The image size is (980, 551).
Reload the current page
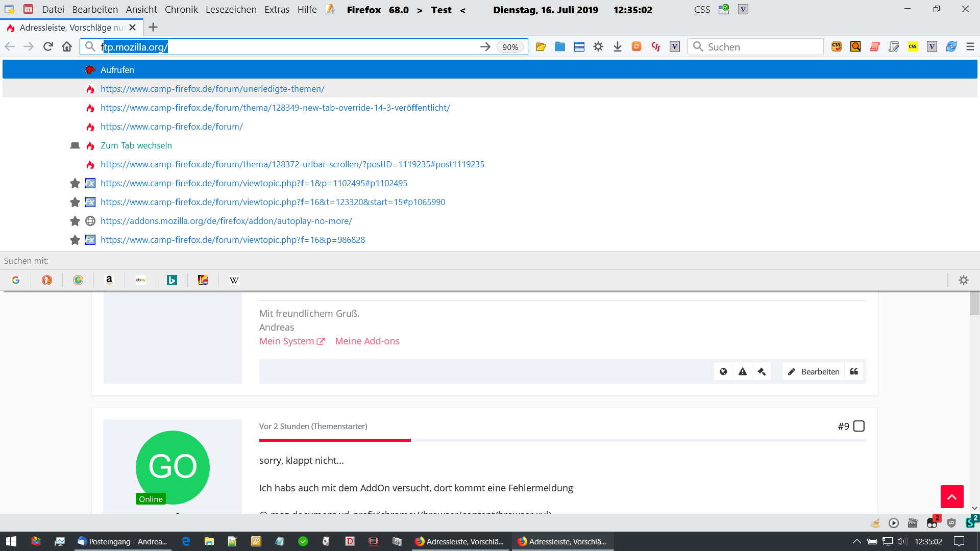(x=48, y=47)
